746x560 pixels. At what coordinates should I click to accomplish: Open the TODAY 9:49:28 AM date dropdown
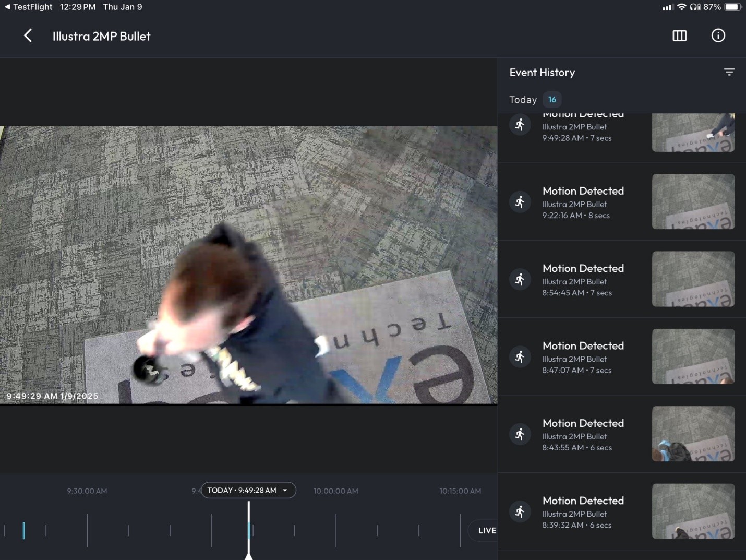click(x=248, y=490)
